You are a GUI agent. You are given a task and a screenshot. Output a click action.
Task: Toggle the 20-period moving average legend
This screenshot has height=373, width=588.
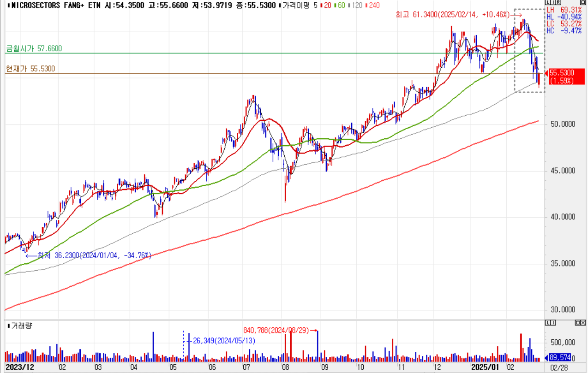click(x=326, y=6)
